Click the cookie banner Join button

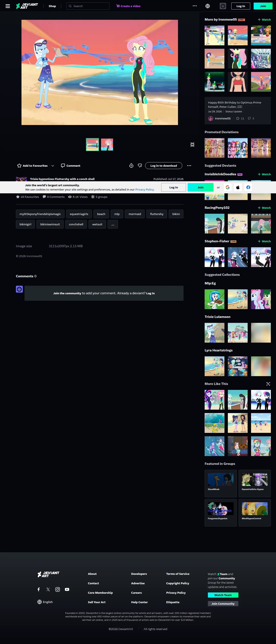point(200,187)
